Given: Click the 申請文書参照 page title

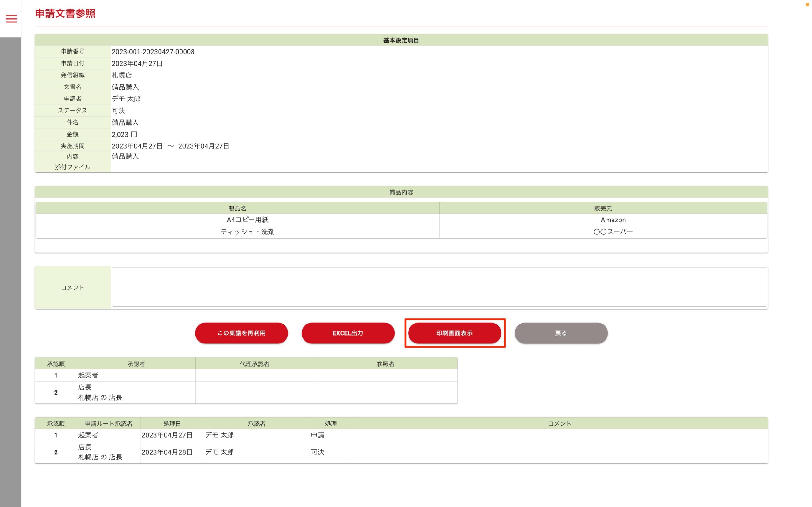Looking at the screenshot, I should point(65,13).
